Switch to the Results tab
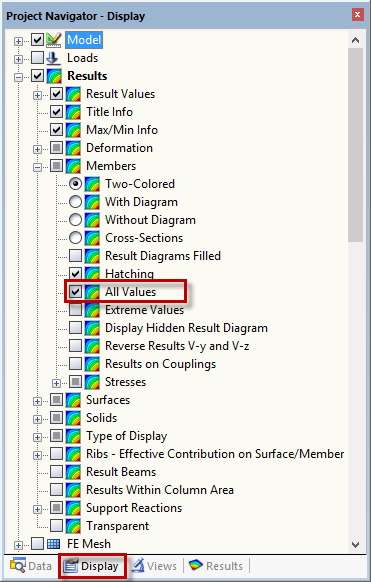 coord(216,566)
